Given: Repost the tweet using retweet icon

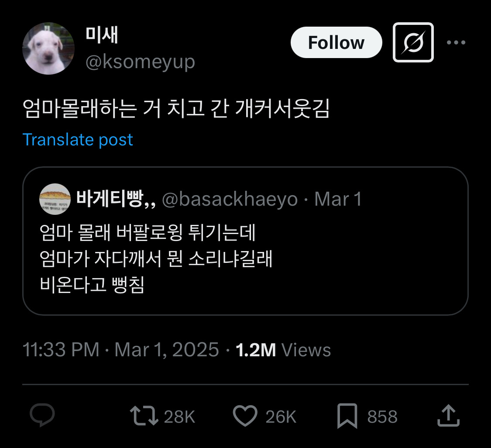Looking at the screenshot, I should coord(144,416).
